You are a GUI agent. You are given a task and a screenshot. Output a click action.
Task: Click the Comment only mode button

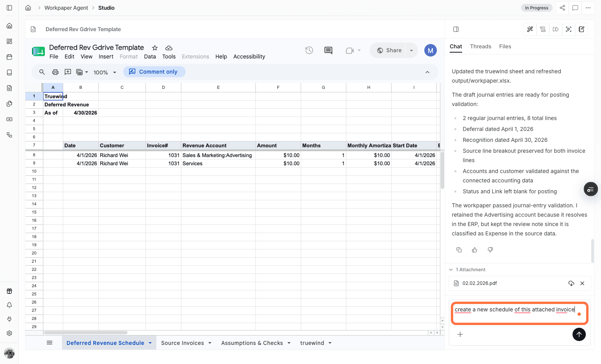point(154,72)
